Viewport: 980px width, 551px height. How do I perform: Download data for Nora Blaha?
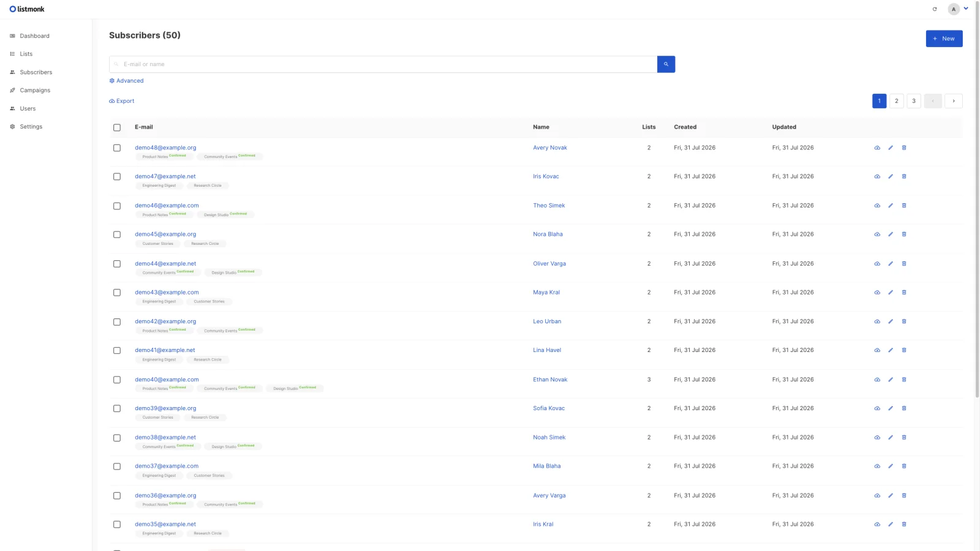(x=877, y=234)
